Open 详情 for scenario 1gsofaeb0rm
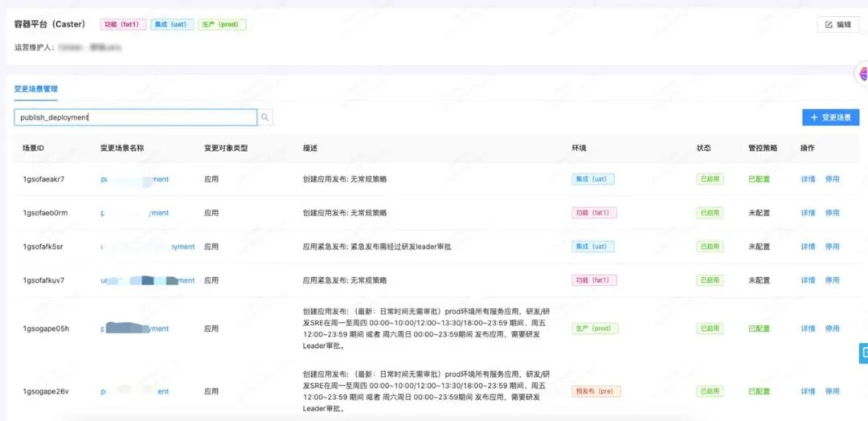 (808, 213)
